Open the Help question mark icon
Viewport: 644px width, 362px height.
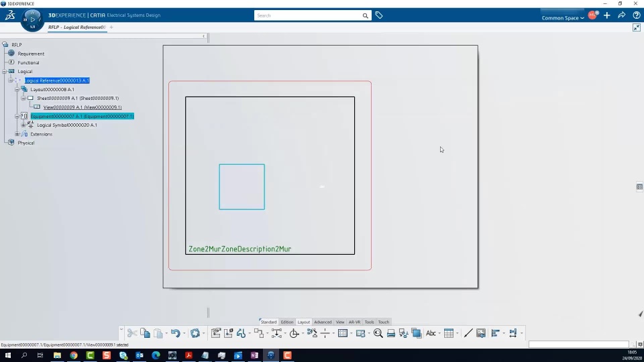[x=636, y=15]
